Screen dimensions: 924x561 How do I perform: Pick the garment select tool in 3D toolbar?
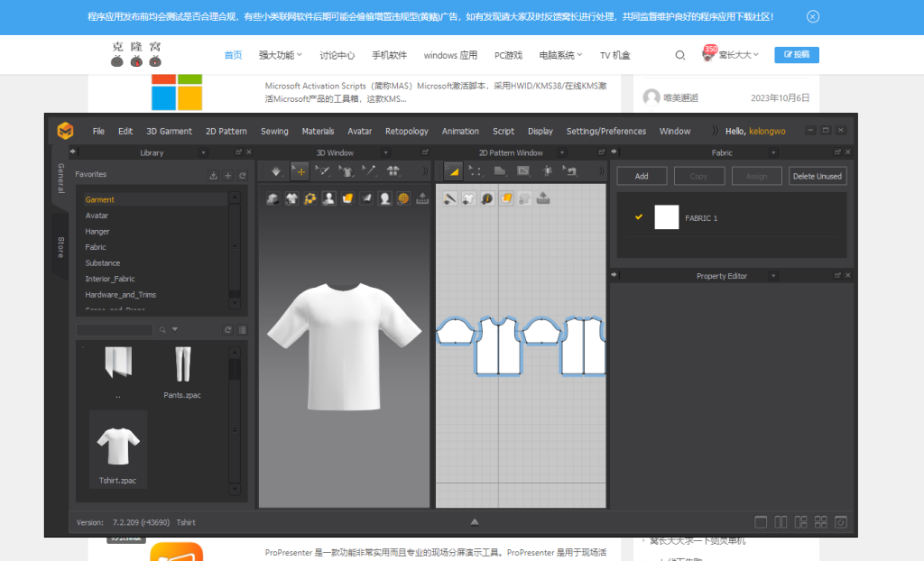pos(346,171)
